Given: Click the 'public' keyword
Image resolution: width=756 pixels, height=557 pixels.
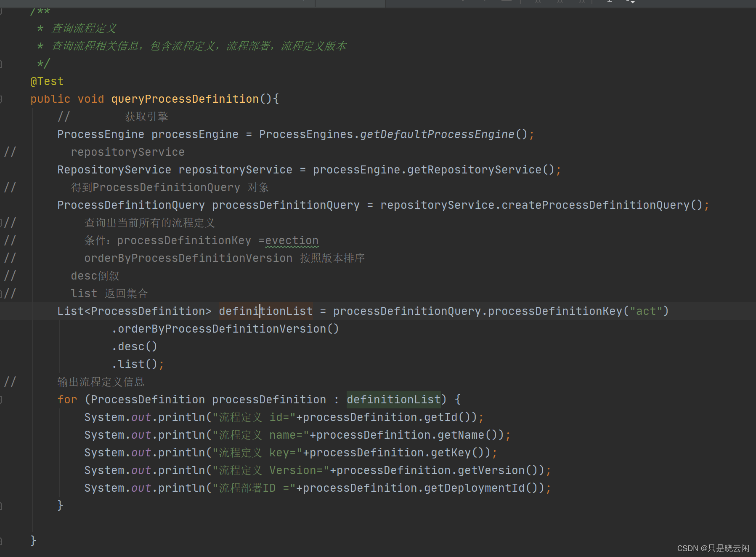Looking at the screenshot, I should click(x=50, y=99).
